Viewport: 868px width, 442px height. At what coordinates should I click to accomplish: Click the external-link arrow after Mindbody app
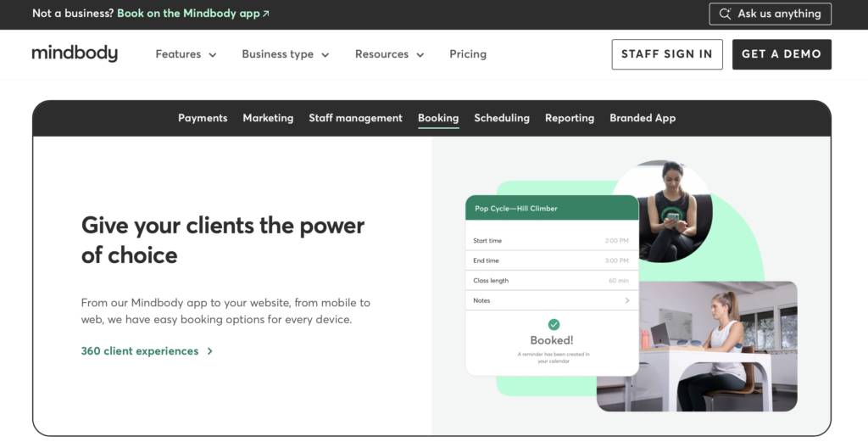265,14
